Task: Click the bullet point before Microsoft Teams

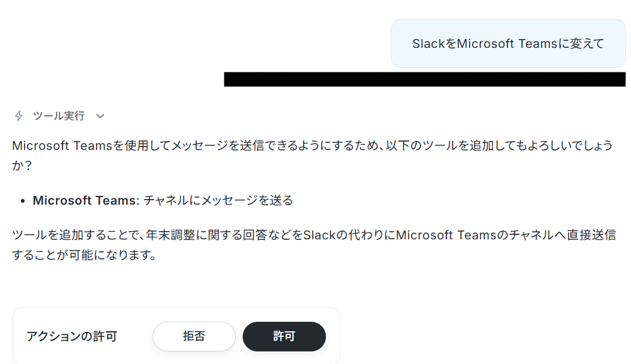Action: 23,201
